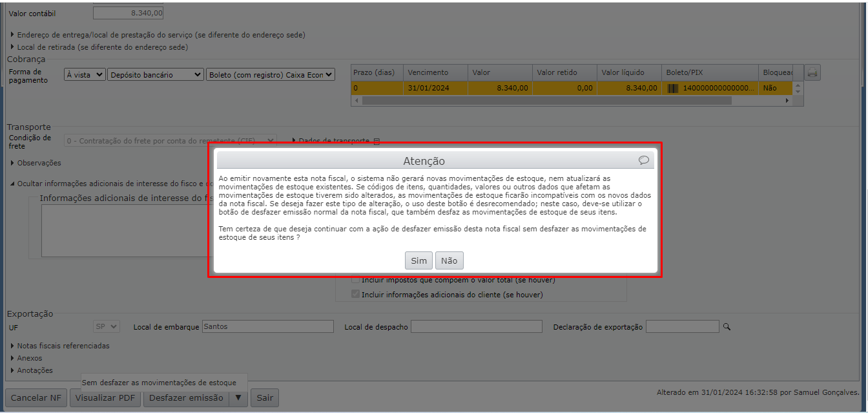Select the Valor retido 0,00 cell

[x=564, y=88]
